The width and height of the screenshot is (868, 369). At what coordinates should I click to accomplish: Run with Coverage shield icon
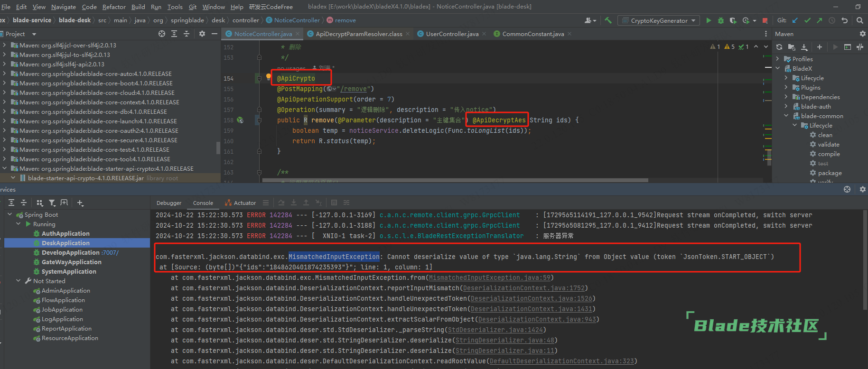click(x=733, y=20)
